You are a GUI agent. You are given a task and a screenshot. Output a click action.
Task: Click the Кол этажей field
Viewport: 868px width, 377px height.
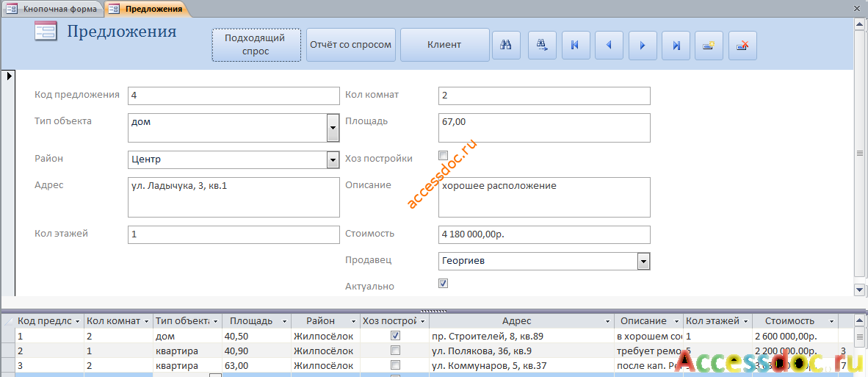click(x=234, y=234)
